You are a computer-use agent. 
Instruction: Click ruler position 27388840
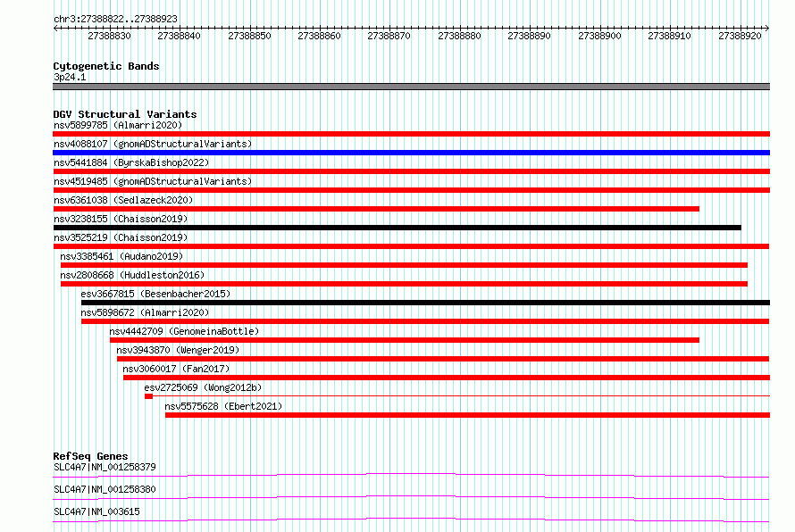click(179, 36)
